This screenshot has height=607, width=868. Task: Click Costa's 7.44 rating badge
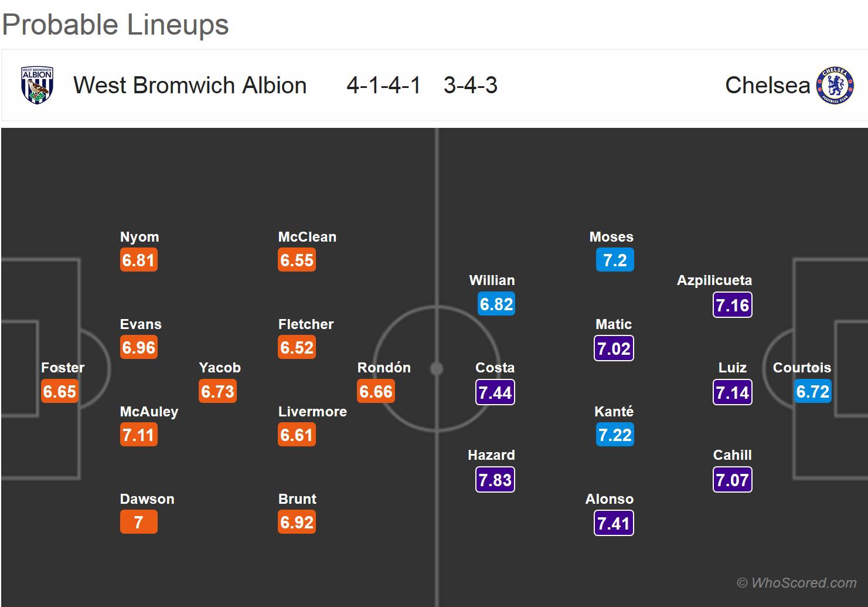495,392
